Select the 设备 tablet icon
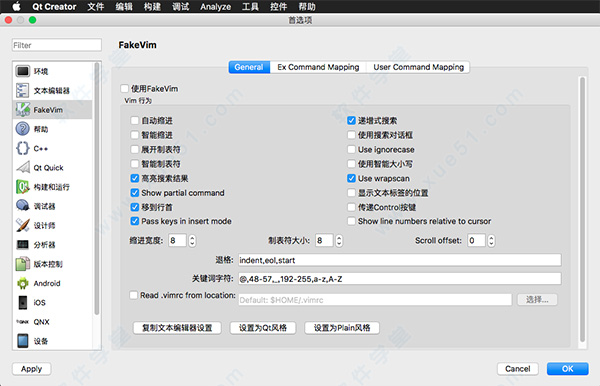The width and height of the screenshot is (600, 386). coord(23,341)
